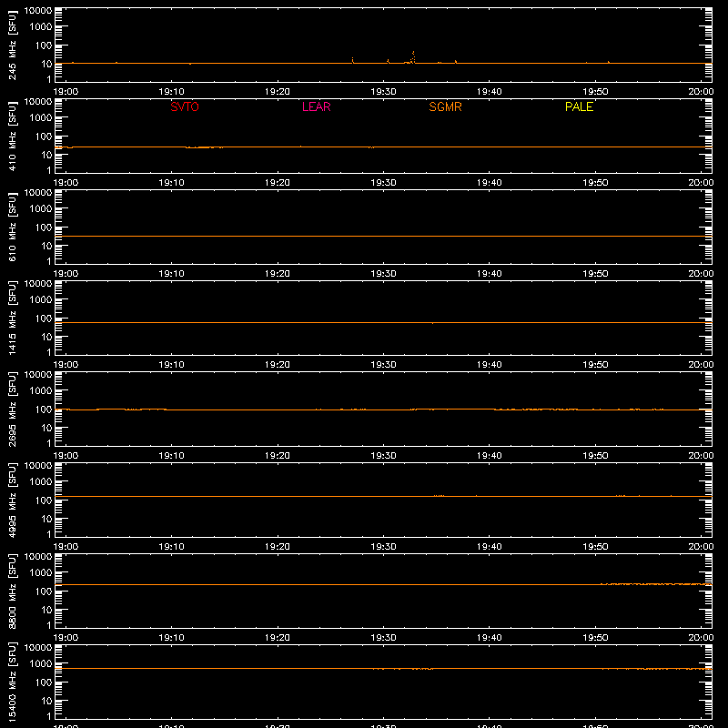Click the 1000 tick label on 4995 MHz axis
The width and height of the screenshot is (728, 728).
[41, 482]
